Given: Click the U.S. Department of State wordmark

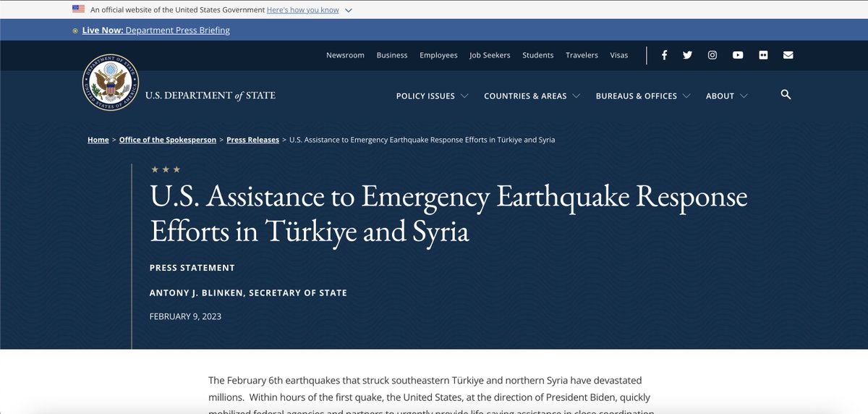Looking at the screenshot, I should (x=210, y=96).
